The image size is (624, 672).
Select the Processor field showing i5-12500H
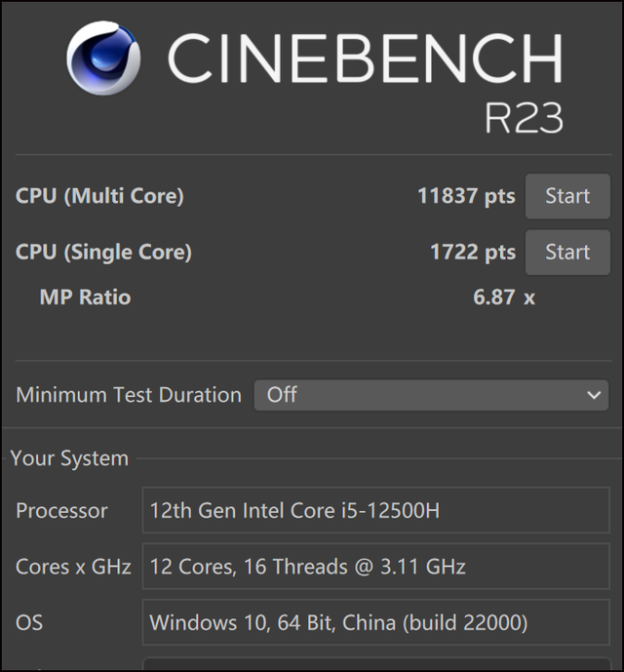click(375, 510)
